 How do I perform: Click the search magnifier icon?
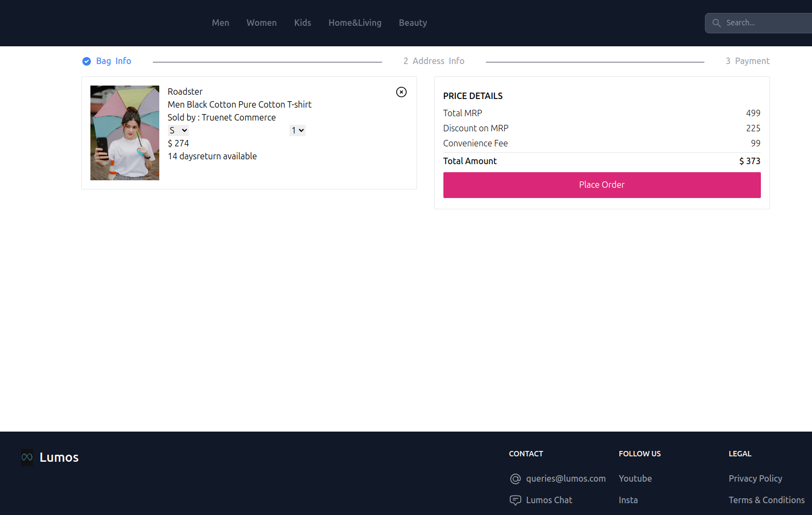pos(716,23)
